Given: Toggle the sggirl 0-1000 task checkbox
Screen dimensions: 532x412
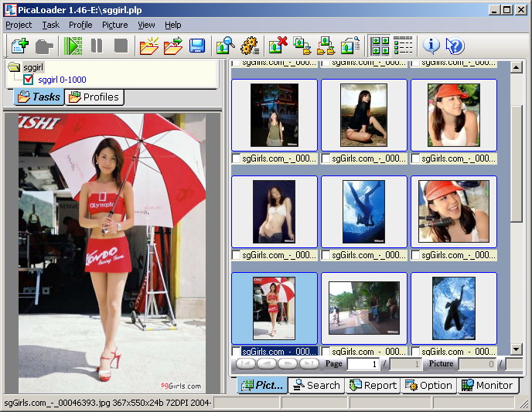Looking at the screenshot, I should tap(29, 80).
